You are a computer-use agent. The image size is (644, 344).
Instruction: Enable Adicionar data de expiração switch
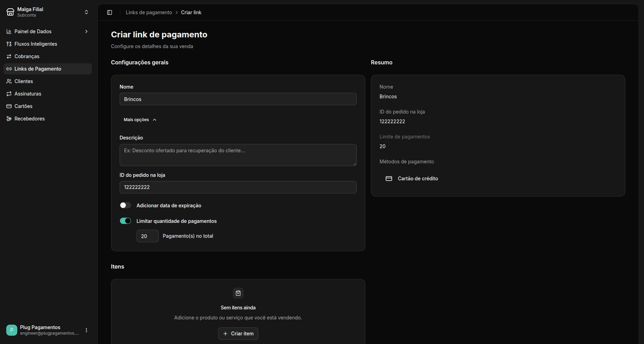[125, 205]
